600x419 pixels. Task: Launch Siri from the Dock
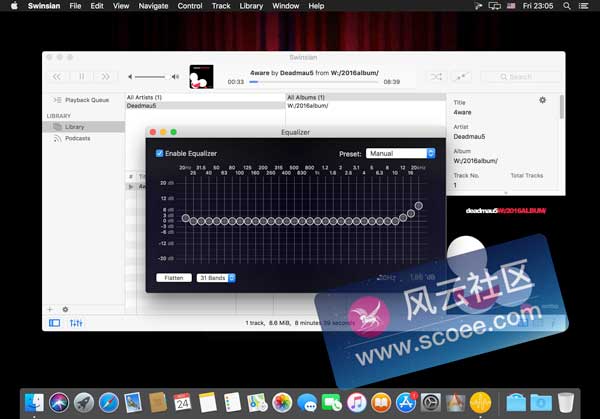(x=59, y=402)
